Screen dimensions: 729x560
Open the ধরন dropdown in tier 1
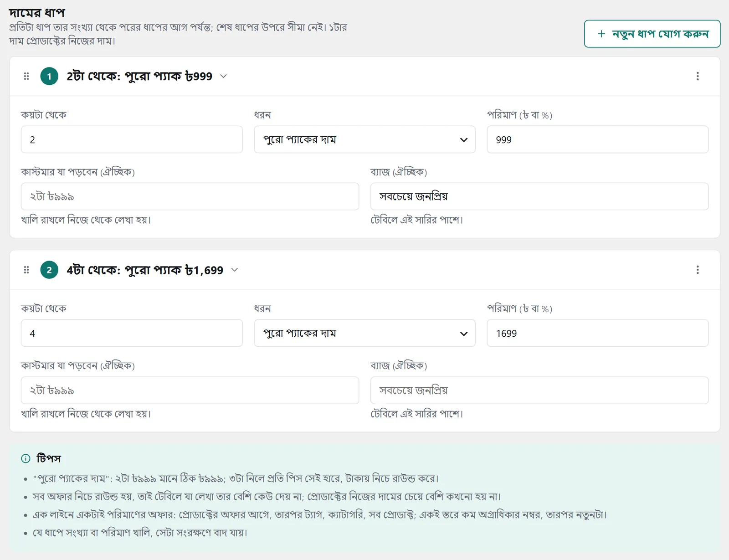point(364,139)
